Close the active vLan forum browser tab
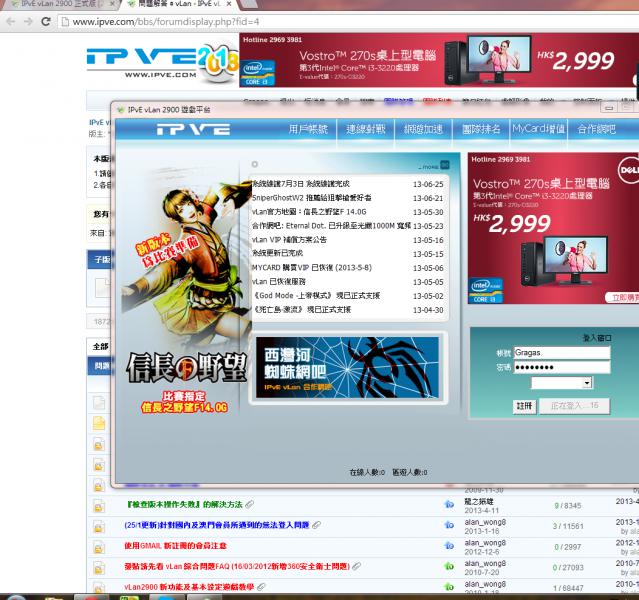The image size is (639, 600). coord(229,4)
